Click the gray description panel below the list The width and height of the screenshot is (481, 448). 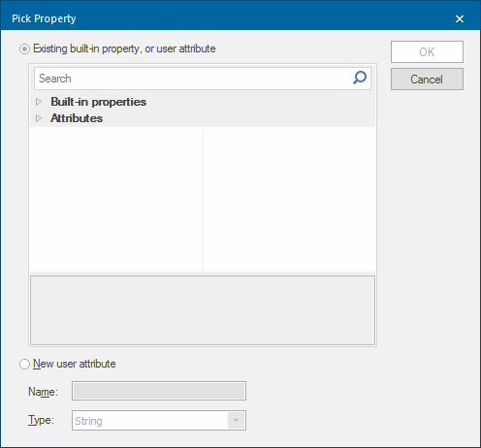point(203,310)
